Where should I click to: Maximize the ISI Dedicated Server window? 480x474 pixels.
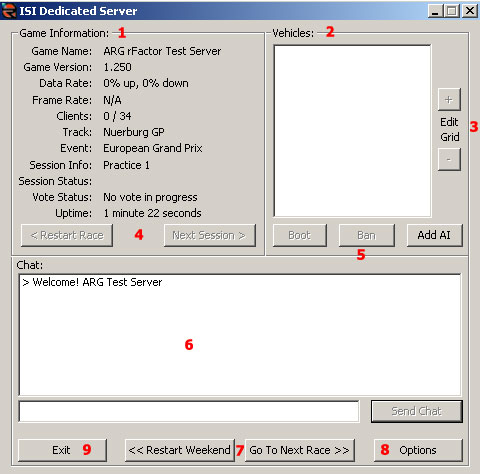(452, 11)
